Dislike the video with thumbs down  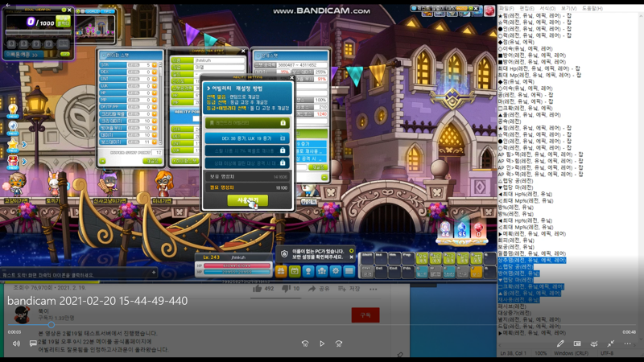click(x=287, y=289)
